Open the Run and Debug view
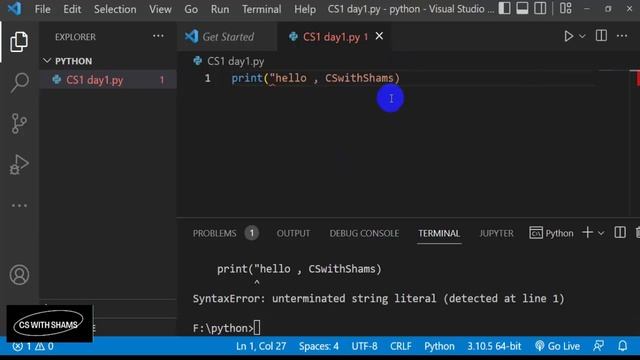Image resolution: width=640 pixels, height=360 pixels. pos(19,164)
